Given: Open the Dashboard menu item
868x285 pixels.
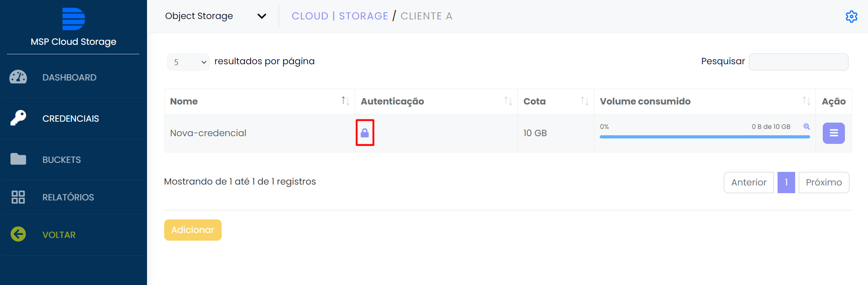Looking at the screenshot, I should [69, 77].
